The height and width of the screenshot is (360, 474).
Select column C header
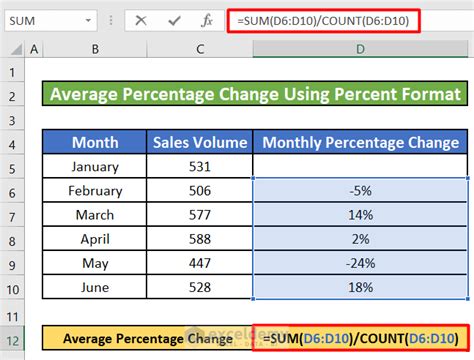click(200, 49)
